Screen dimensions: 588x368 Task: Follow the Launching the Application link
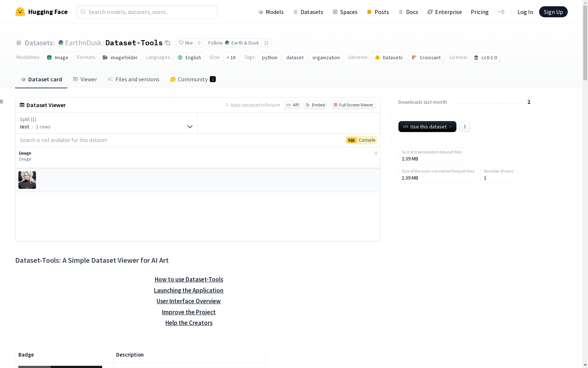click(189, 290)
